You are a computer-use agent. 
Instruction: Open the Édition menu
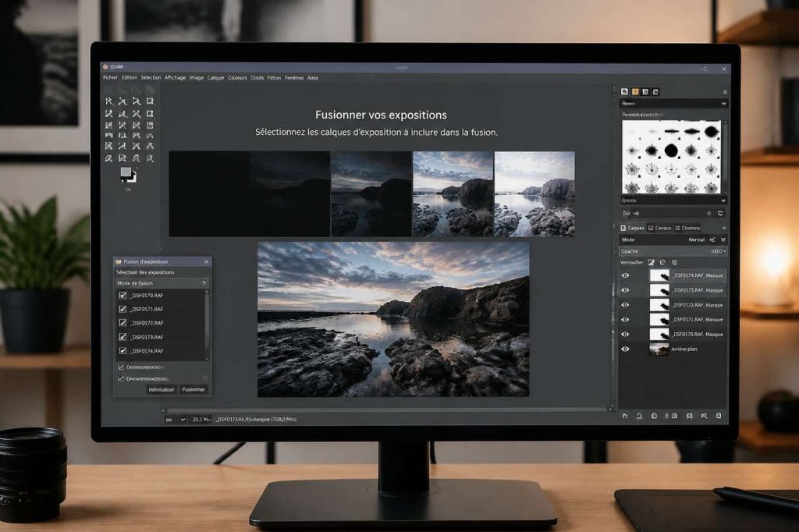130,77
